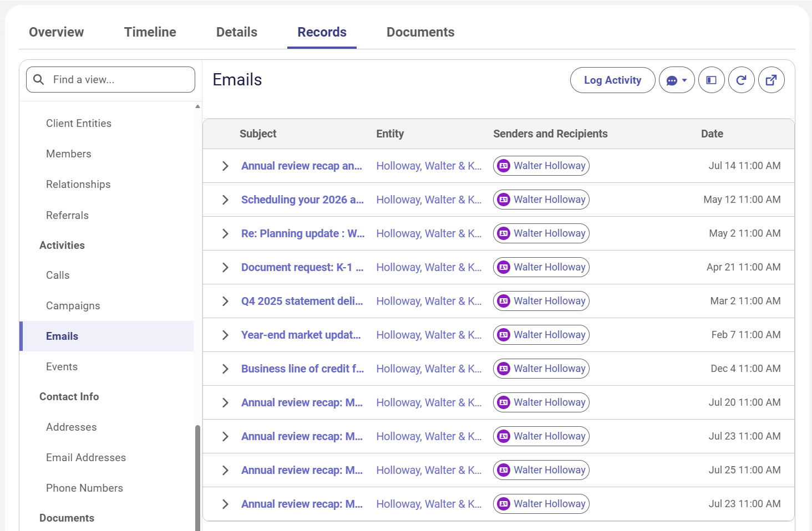Open the Relationships view
This screenshot has width=812, height=531.
pos(78,185)
